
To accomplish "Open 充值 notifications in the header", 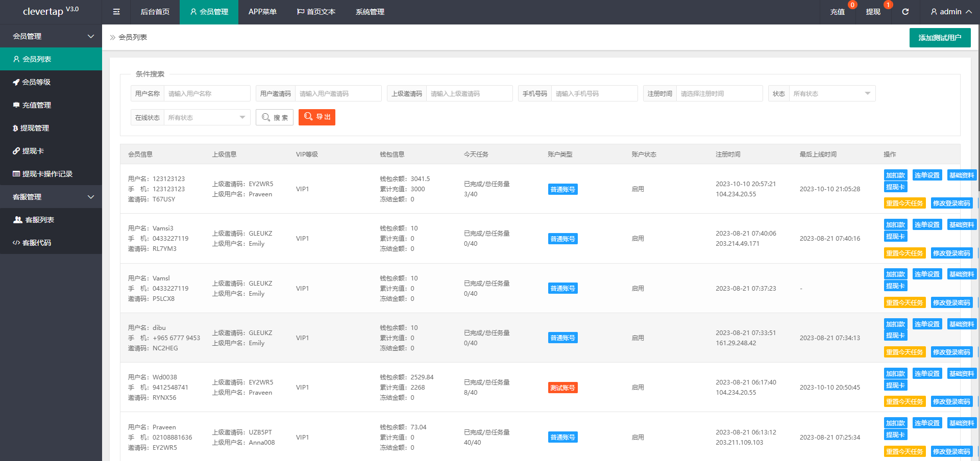I will click(x=837, y=12).
